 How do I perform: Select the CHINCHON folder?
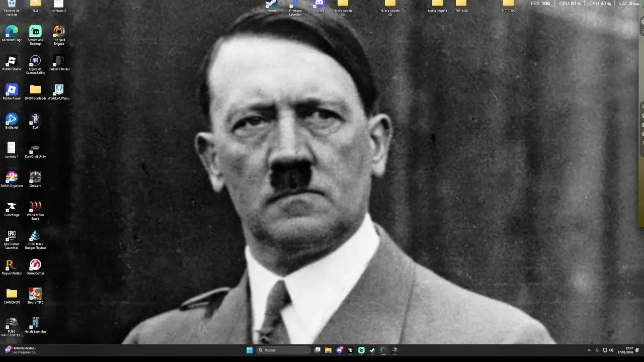pyautogui.click(x=12, y=296)
